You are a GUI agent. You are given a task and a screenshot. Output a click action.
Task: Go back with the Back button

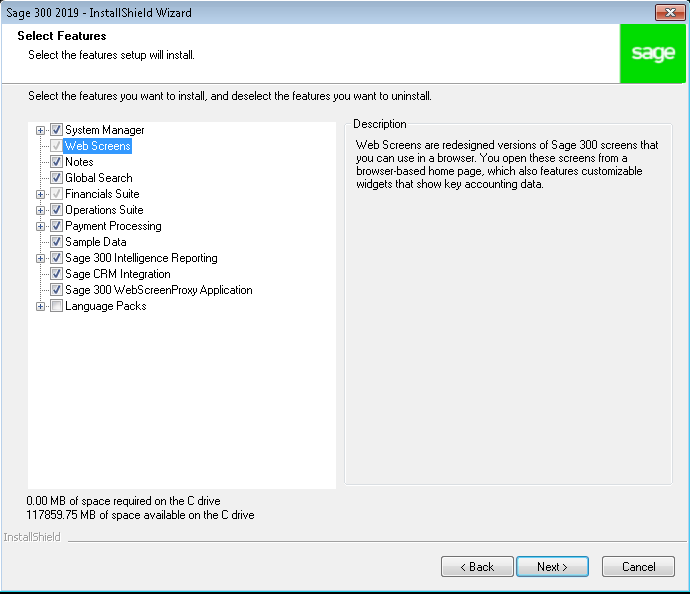(477, 566)
